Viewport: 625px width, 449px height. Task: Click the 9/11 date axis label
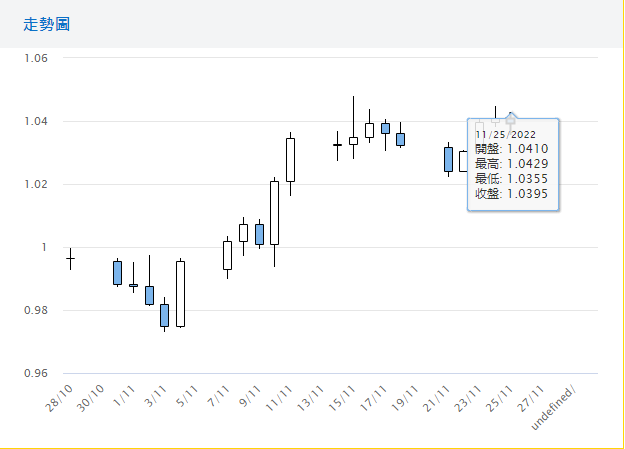point(250,396)
